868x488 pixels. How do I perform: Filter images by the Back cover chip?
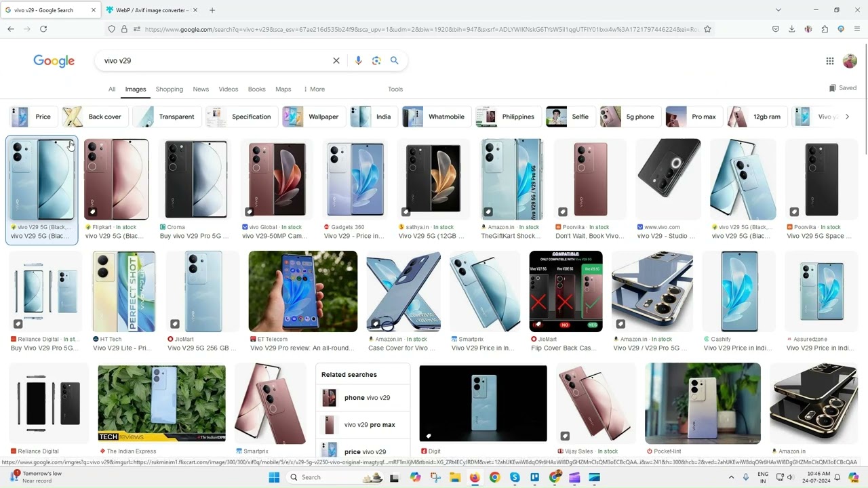pos(94,117)
